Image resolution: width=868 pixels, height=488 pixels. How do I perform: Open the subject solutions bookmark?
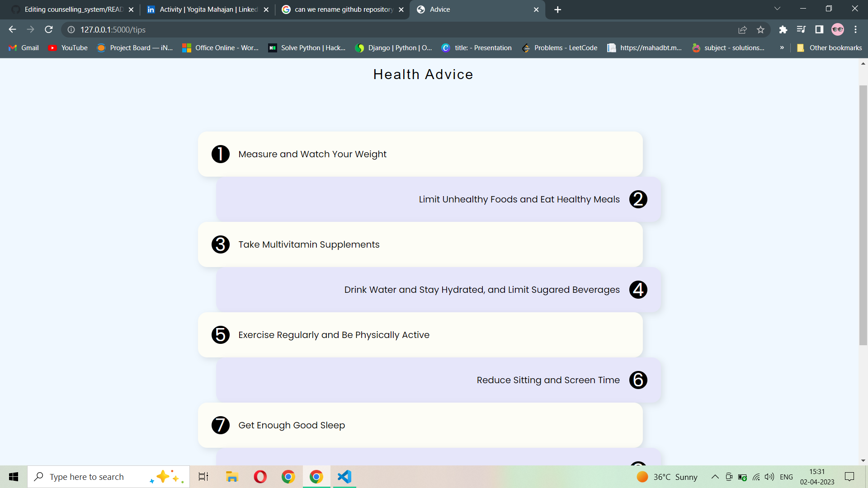(729, 48)
